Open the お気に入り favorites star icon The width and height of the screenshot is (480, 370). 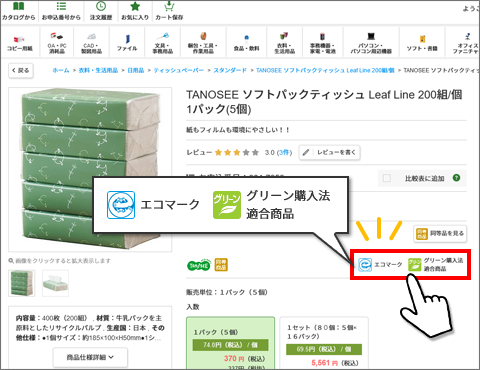point(135,11)
